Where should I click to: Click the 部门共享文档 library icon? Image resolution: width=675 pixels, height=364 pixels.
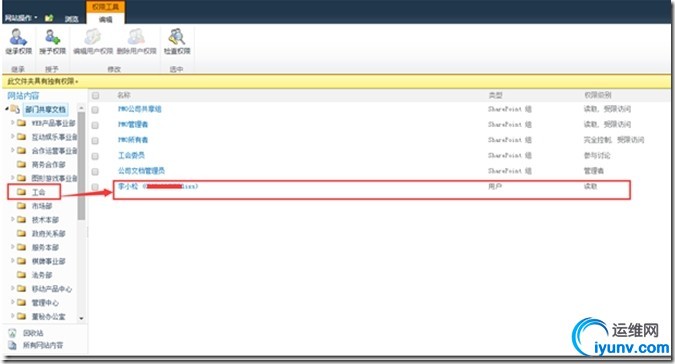click(x=15, y=109)
